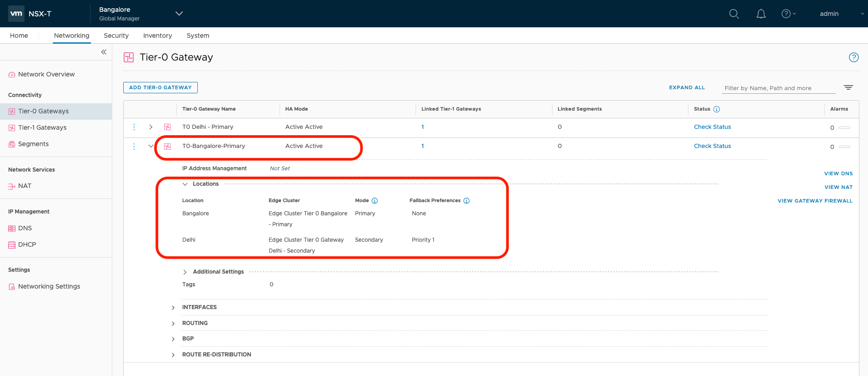
Task: Click the Filter by Name search field
Action: (778, 88)
